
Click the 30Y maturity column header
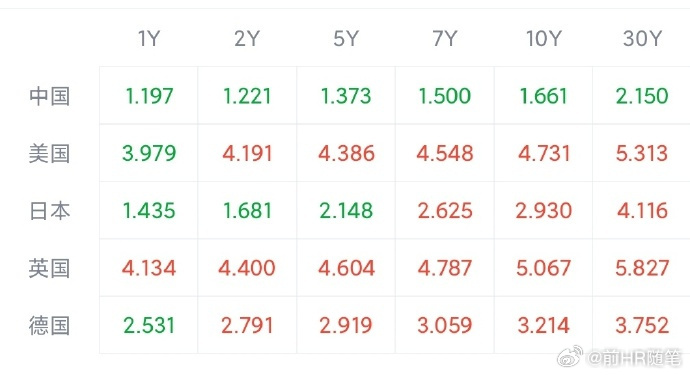pos(642,39)
